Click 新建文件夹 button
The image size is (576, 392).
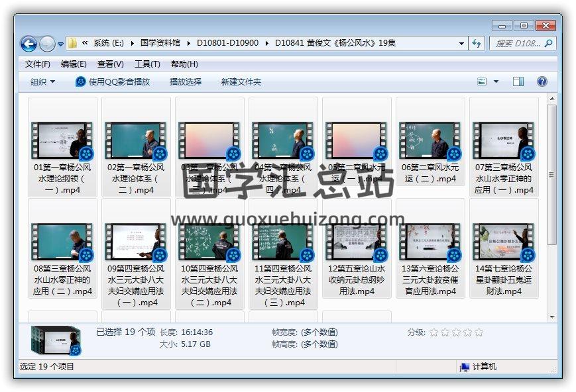pyautogui.click(x=241, y=81)
